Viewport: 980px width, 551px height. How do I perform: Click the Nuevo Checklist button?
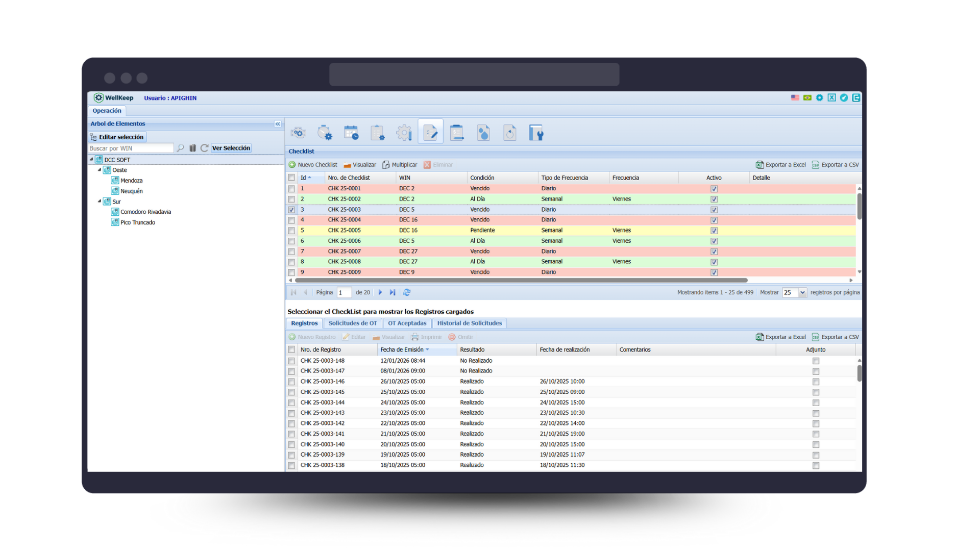(x=313, y=165)
